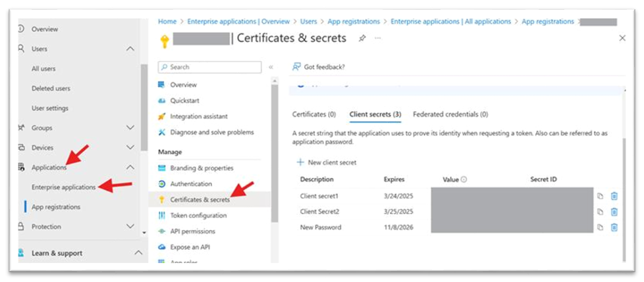Switch to Certificates (0) tab

click(314, 114)
